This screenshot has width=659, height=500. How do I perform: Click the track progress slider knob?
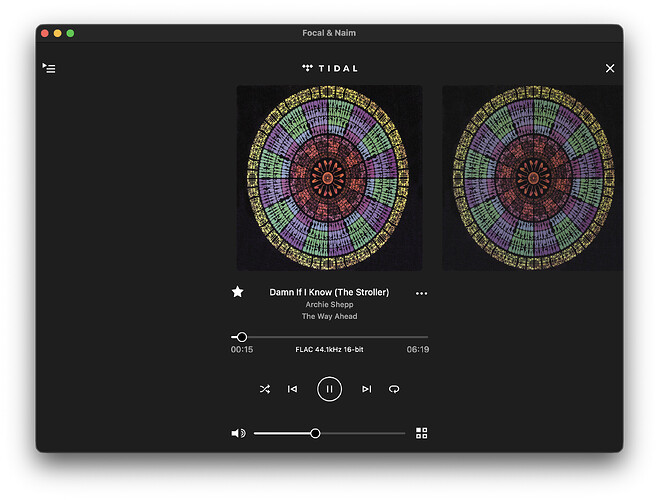coord(242,337)
